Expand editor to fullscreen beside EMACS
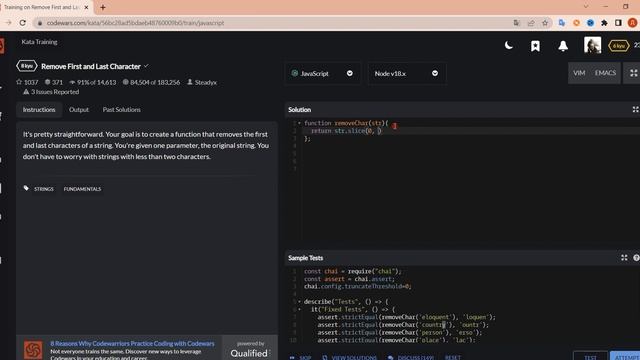This screenshot has height=360, width=640. pyautogui.click(x=633, y=73)
